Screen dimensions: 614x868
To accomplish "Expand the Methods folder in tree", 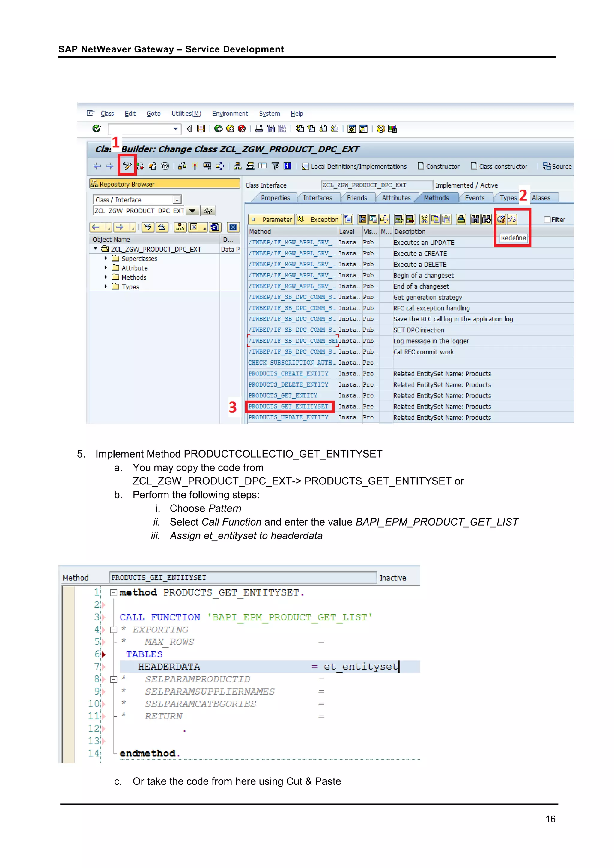I will point(106,277).
